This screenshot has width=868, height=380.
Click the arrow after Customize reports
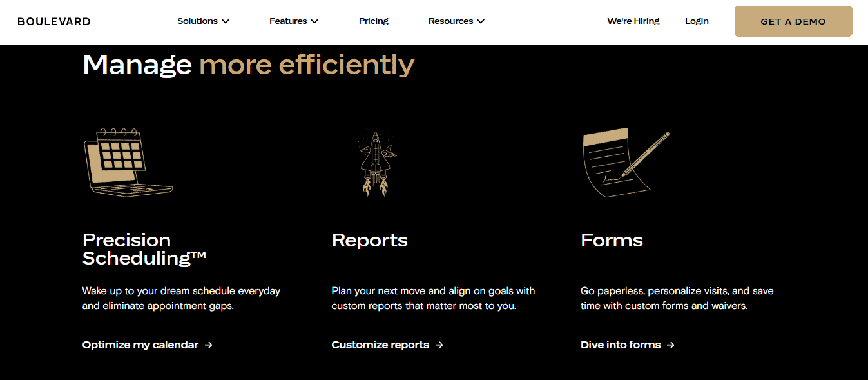tap(439, 345)
